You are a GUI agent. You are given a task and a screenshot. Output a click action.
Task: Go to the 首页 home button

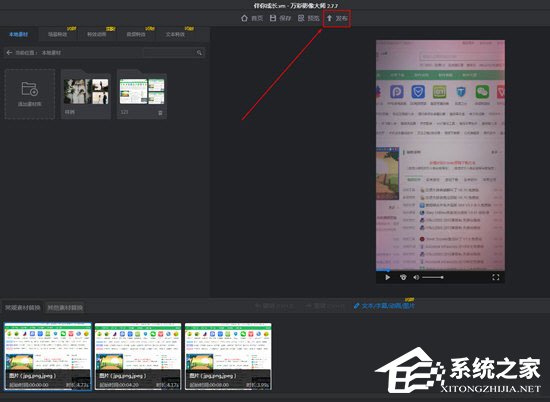(x=252, y=18)
